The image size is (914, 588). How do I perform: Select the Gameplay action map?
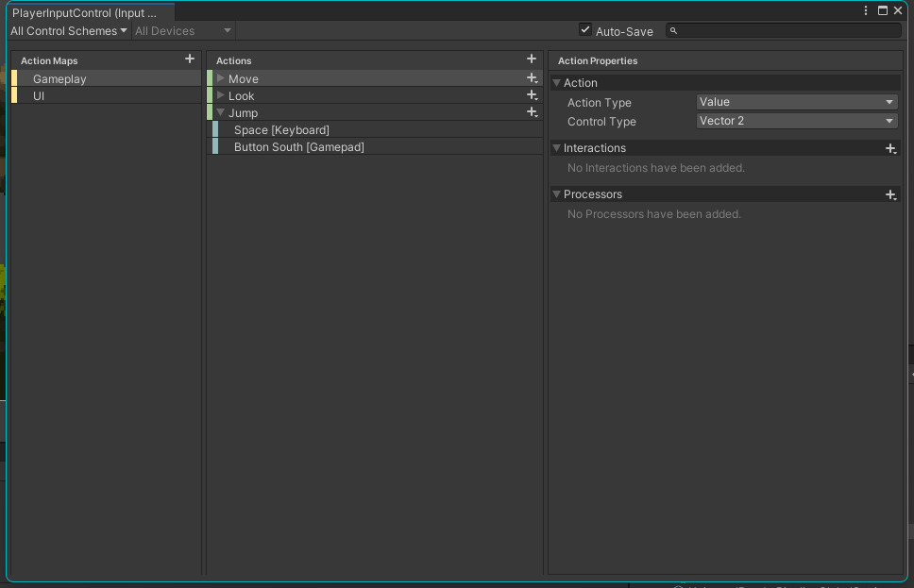pos(59,79)
